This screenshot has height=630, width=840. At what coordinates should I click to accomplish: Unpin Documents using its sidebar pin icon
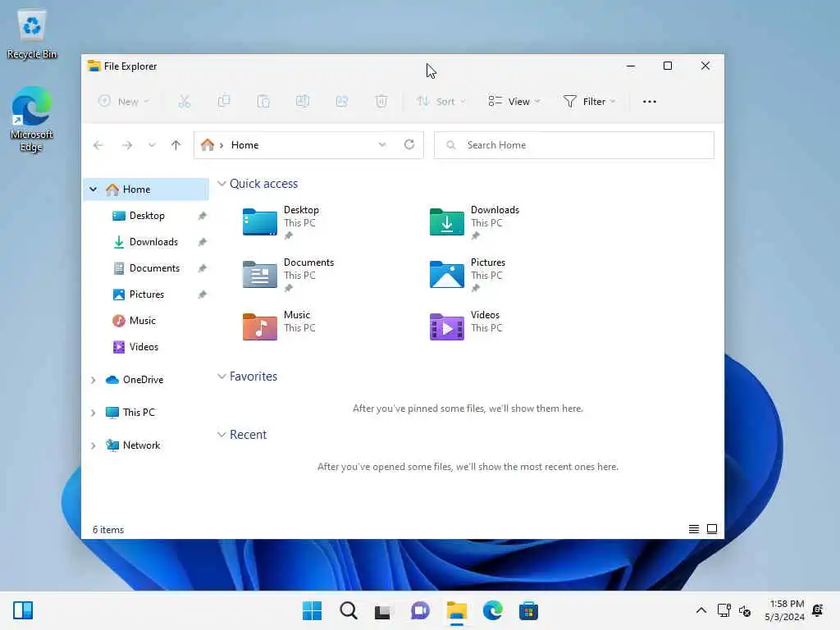tap(202, 268)
